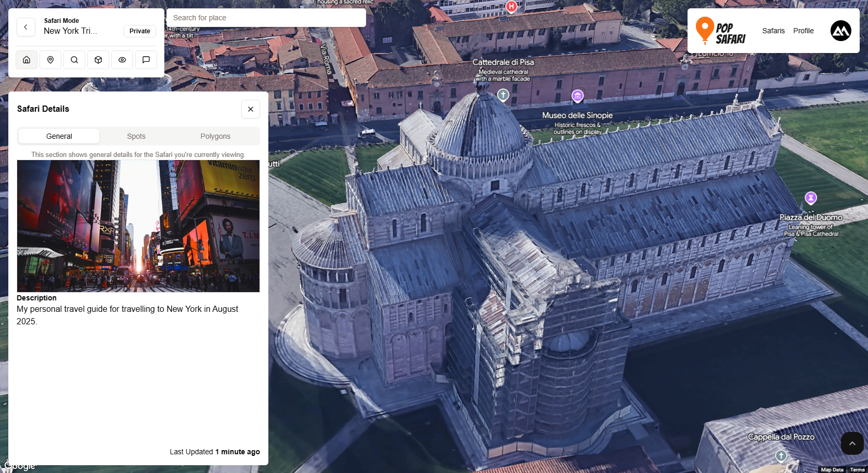This screenshot has height=473, width=868.
Task: Switch to the General tab
Action: click(x=59, y=136)
